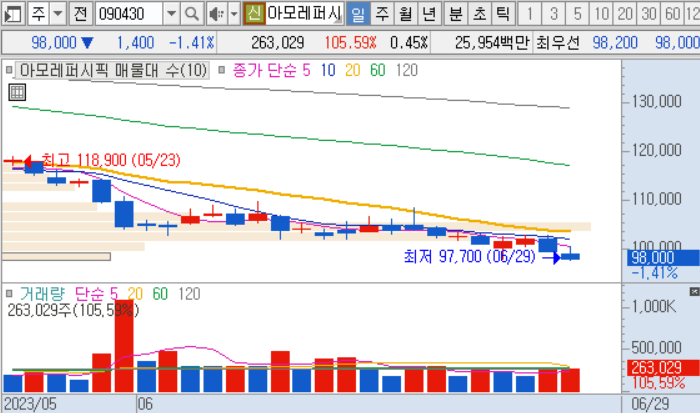
Task: Click the 120,000 price axis label
Action: 657,150
